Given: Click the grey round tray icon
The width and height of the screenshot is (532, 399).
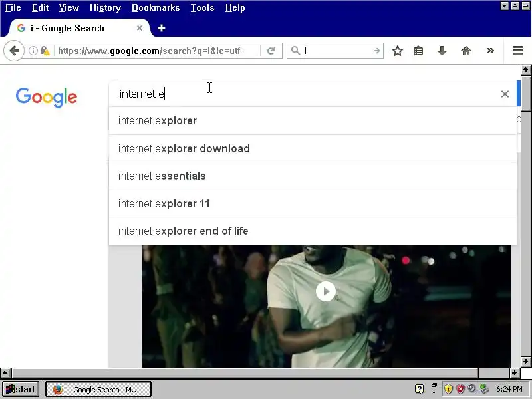Looking at the screenshot, I should [471, 389].
